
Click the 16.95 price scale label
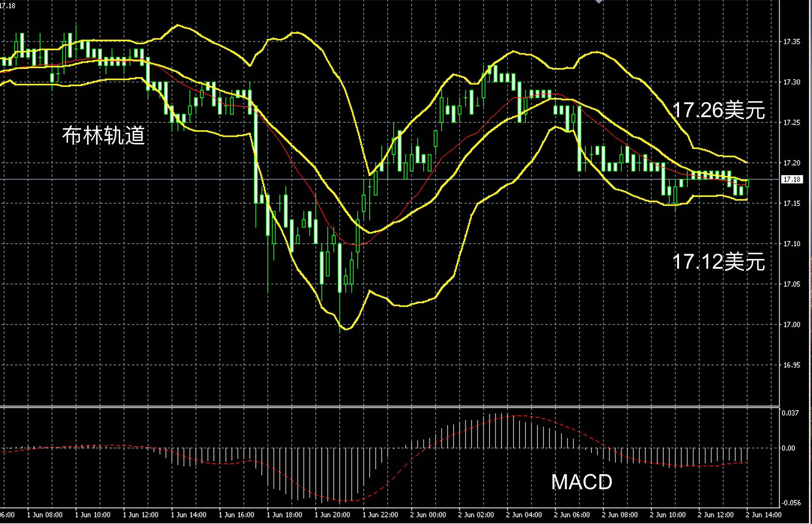coord(792,365)
